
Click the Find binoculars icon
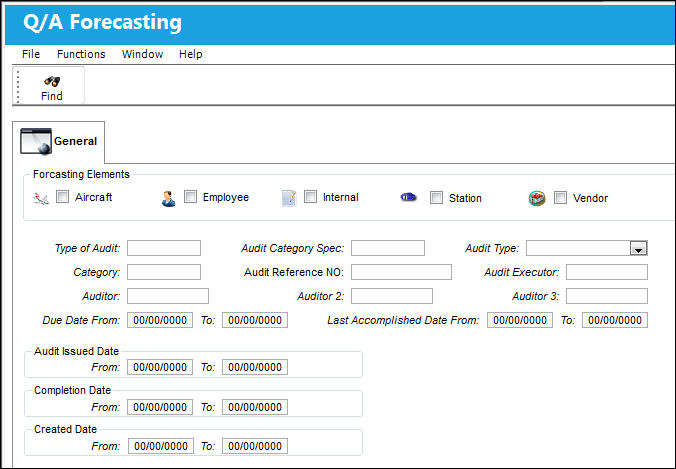[x=52, y=81]
